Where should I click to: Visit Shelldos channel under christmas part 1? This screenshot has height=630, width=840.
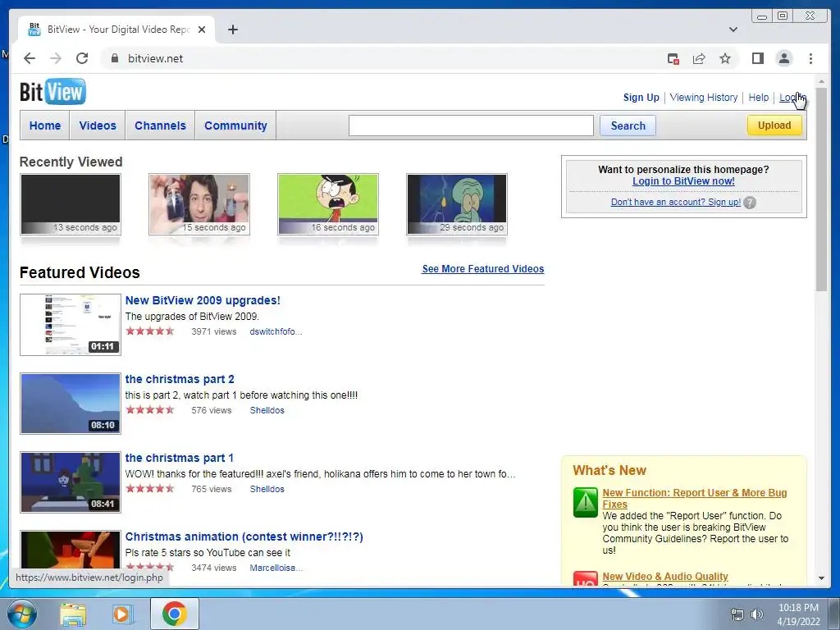pyautogui.click(x=267, y=489)
